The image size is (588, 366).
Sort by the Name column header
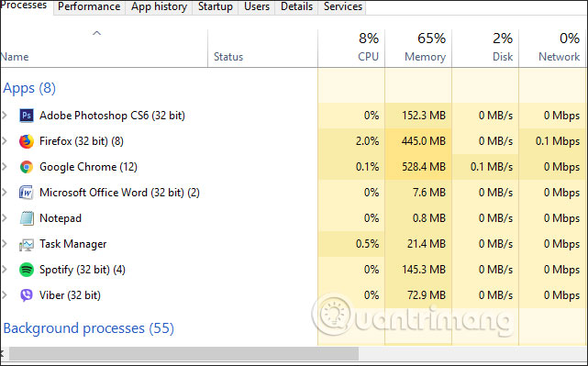coord(105,49)
